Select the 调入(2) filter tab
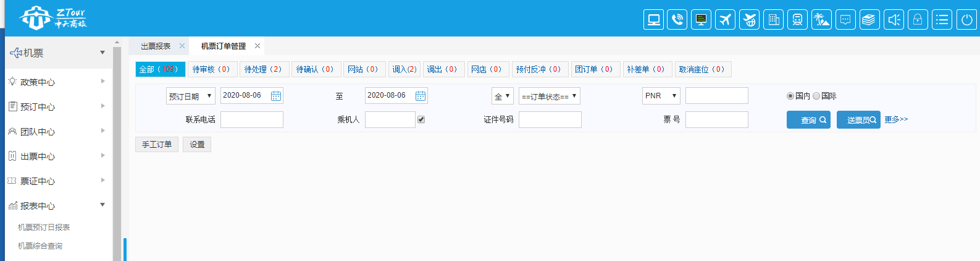The image size is (980, 261). pyautogui.click(x=404, y=69)
